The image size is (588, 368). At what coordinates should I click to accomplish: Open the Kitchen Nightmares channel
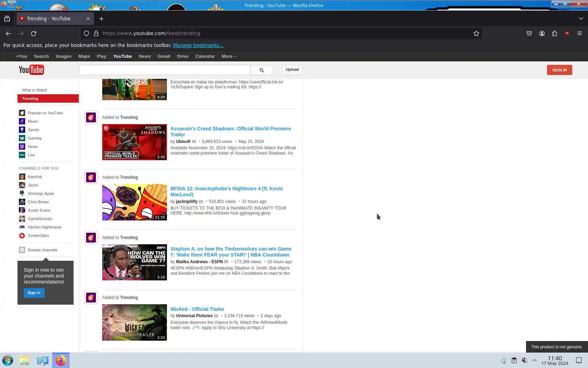[x=45, y=227]
